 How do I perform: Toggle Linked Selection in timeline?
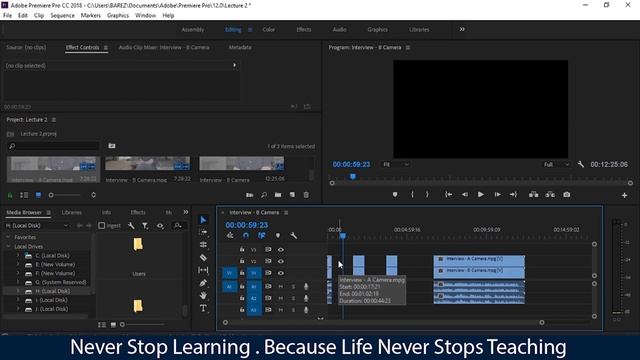coord(262,236)
